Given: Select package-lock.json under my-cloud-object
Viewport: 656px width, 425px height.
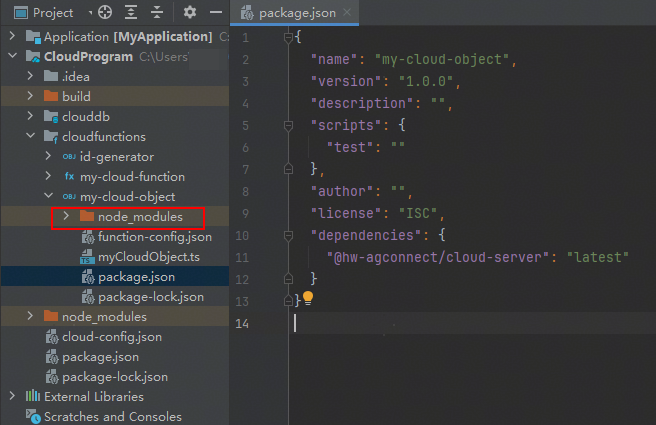Looking at the screenshot, I should pos(150,297).
